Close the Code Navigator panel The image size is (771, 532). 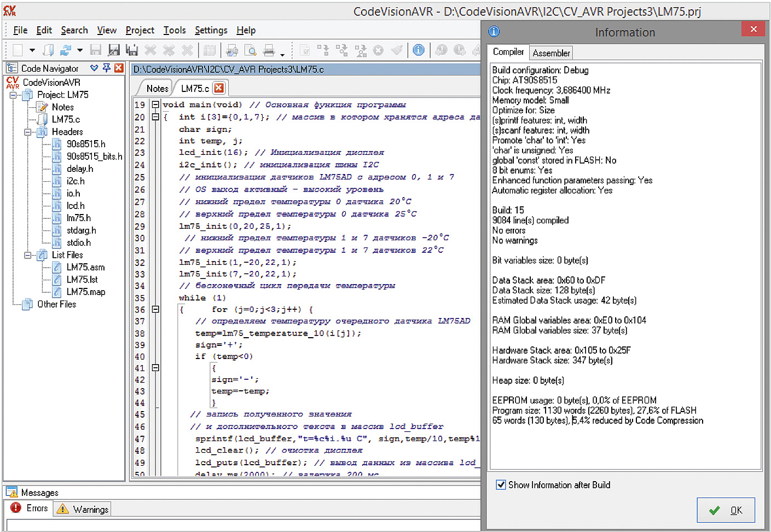[x=119, y=68]
